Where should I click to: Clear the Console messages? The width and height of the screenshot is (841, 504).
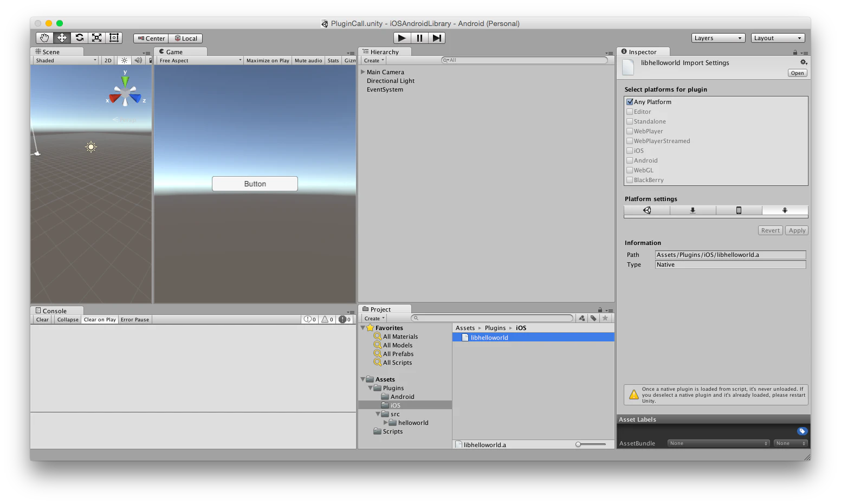click(42, 320)
